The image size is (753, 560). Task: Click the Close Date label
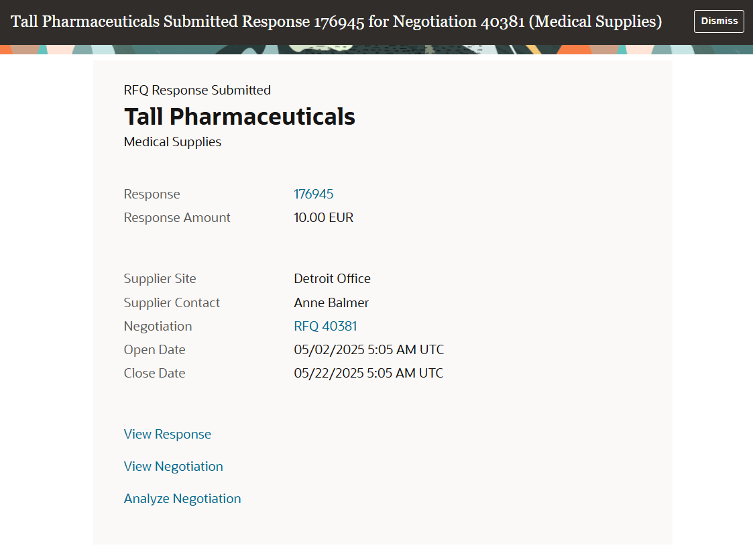click(154, 373)
